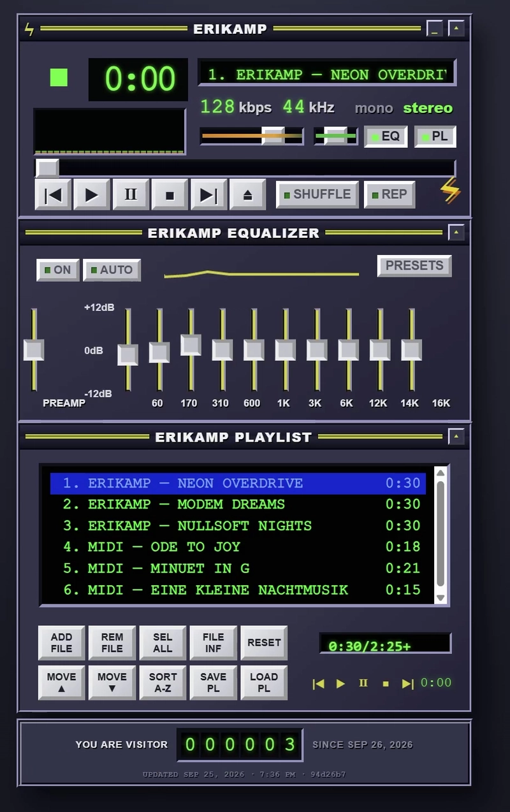This screenshot has height=812, width=510.
Task: Collapse the main ERIKAMP window with shade button
Action: pos(456,28)
